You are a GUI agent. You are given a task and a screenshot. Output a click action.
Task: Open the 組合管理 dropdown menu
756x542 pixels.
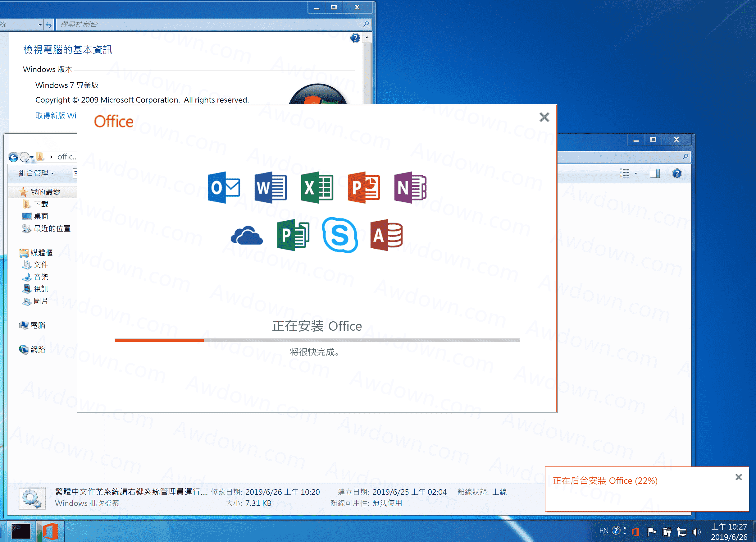tap(36, 173)
